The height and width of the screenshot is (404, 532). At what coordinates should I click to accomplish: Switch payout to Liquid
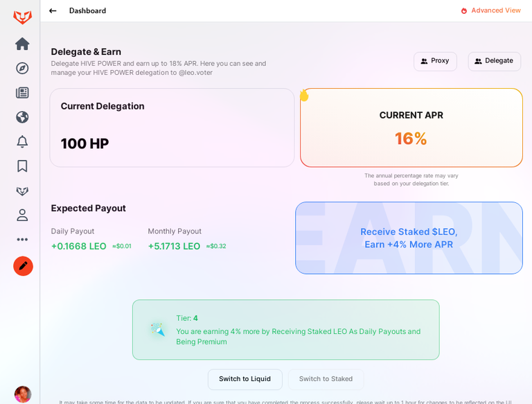pyautogui.click(x=245, y=379)
